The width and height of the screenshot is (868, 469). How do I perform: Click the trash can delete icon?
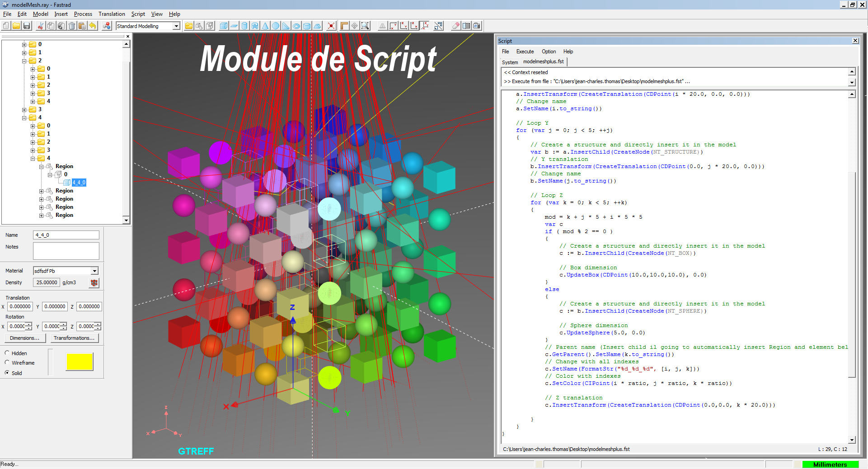click(72, 26)
